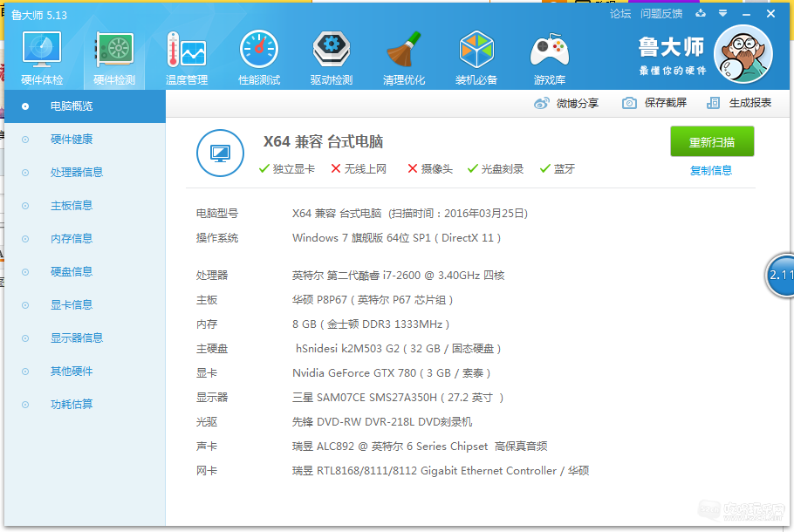This screenshot has height=532, width=794.
Task: Click the 微博分享 Weibo share icon
Action: pos(541,103)
